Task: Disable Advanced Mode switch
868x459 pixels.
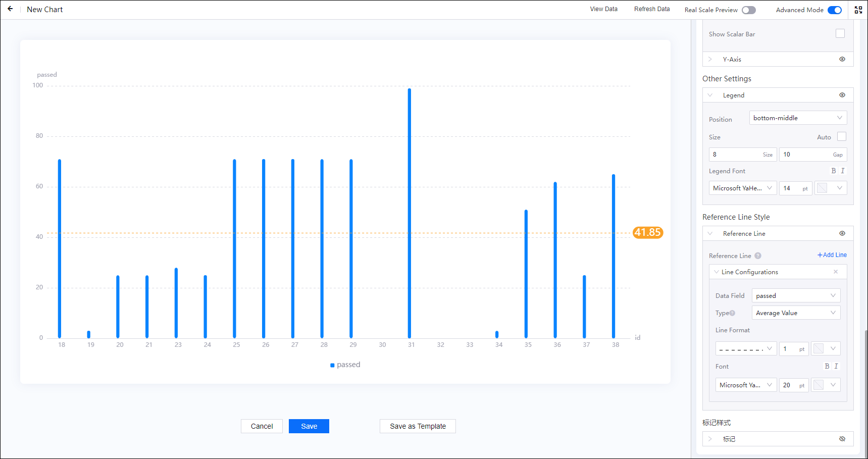Action: [834, 10]
